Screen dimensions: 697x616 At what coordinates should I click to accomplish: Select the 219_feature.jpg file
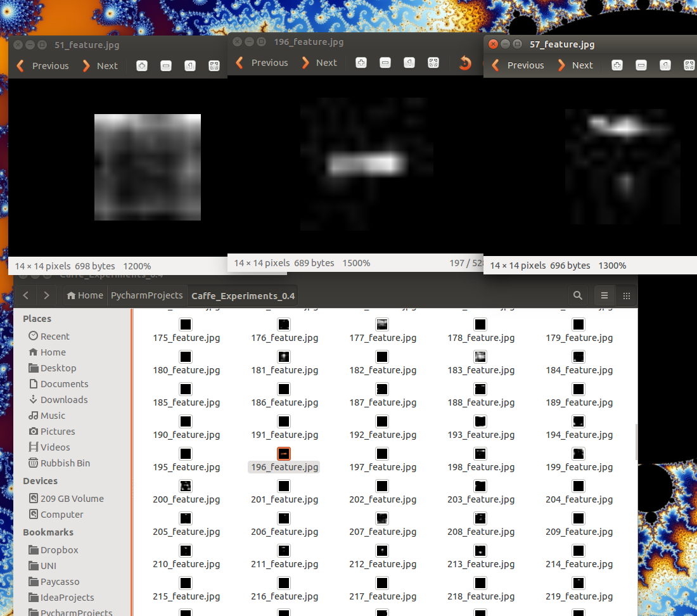click(579, 589)
